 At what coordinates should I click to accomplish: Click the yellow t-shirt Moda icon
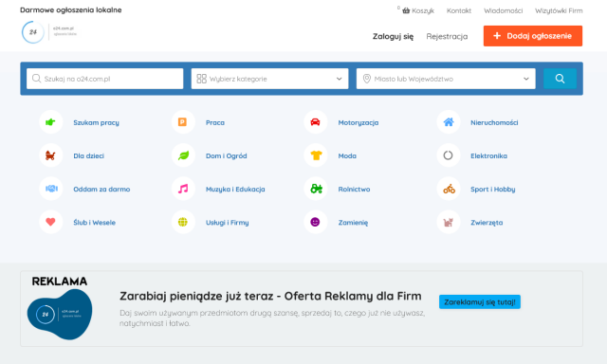pyautogui.click(x=316, y=155)
